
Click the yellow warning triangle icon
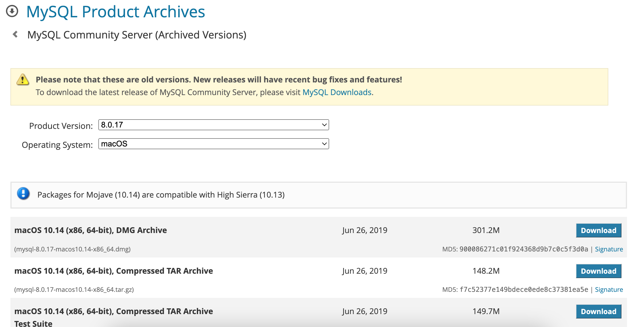pyautogui.click(x=23, y=79)
